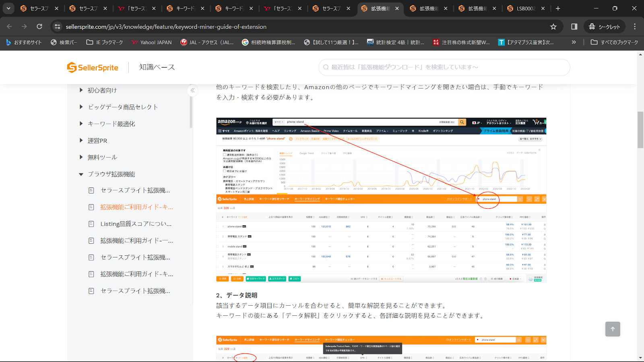This screenshot has height=362, width=644.
Task: Open the Listing品質スコアについ… article
Action: [x=136, y=224]
